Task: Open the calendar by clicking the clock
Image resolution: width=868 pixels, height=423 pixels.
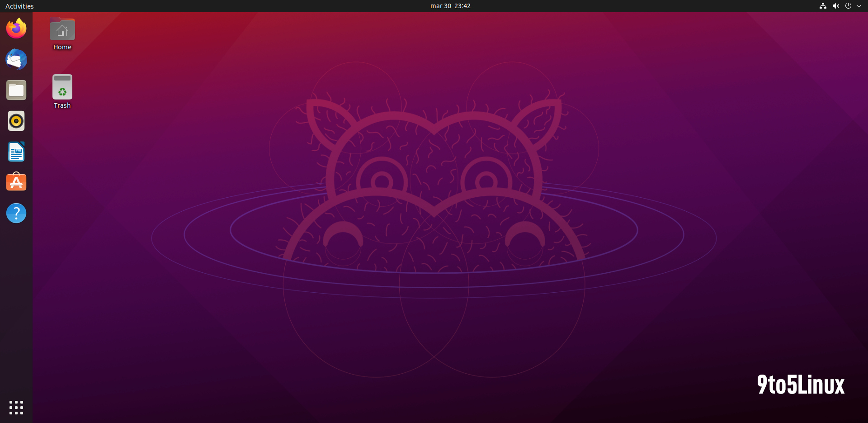Action: pyautogui.click(x=450, y=6)
